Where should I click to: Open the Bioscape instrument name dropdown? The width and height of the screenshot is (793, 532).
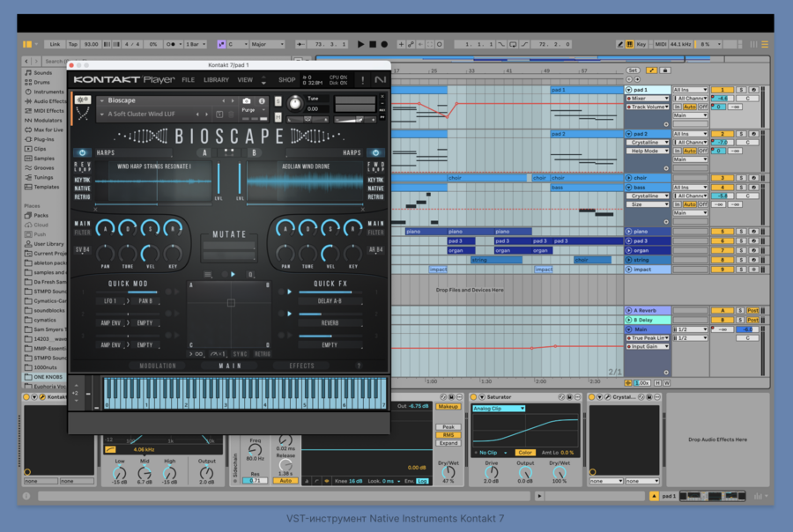(x=101, y=101)
